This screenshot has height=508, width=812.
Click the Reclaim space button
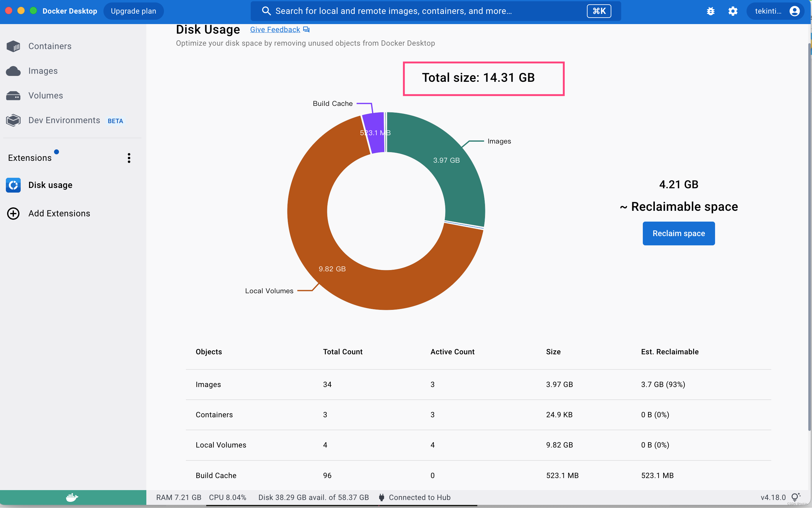[679, 234]
